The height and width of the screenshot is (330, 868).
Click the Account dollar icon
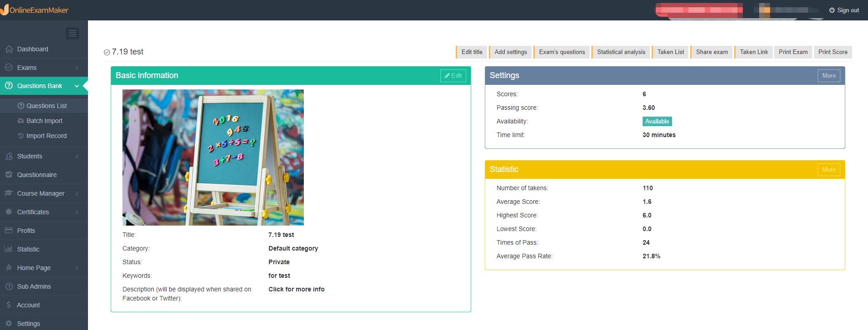(9, 305)
